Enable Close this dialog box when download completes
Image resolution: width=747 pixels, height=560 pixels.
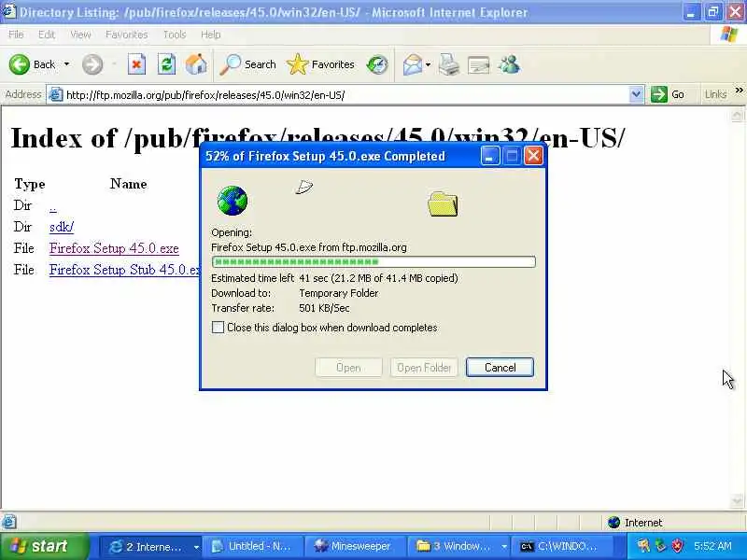tap(218, 328)
